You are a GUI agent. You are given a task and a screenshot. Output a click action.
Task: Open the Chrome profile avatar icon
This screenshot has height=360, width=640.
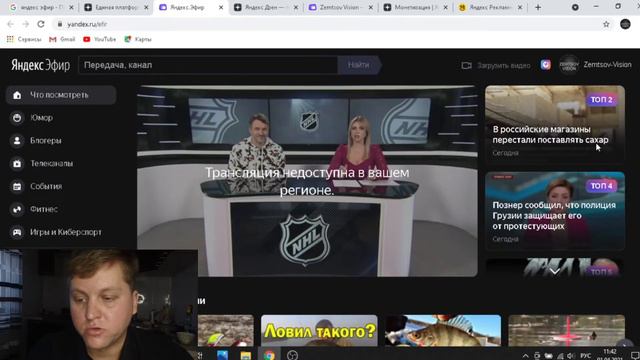point(625,24)
